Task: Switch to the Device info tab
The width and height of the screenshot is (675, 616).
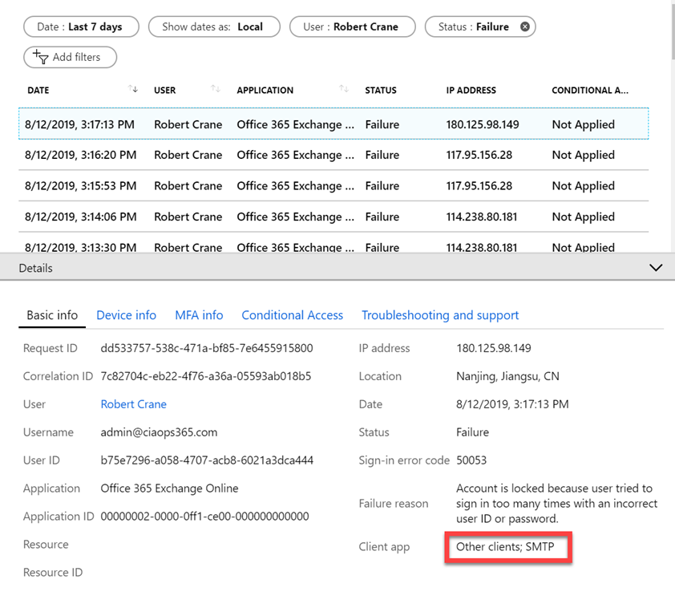Action: point(126,315)
